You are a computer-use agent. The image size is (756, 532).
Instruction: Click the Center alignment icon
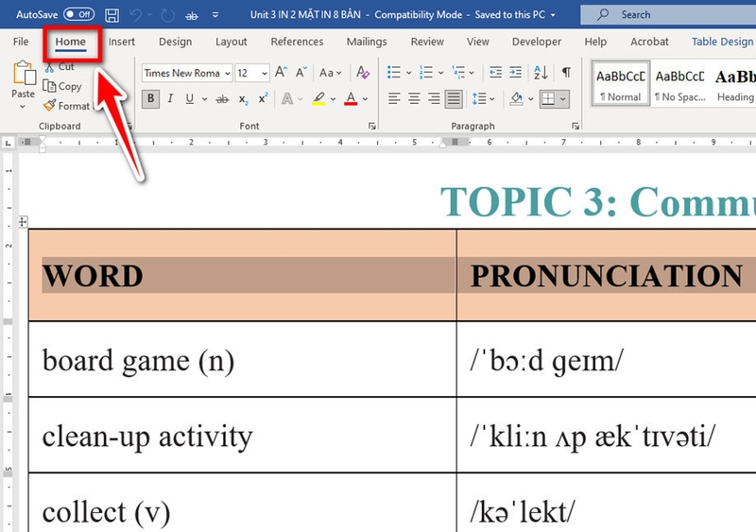tap(414, 99)
